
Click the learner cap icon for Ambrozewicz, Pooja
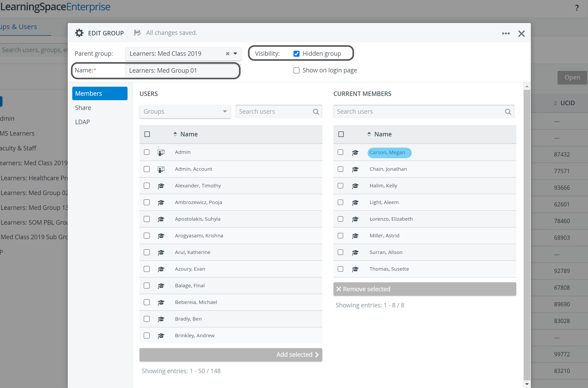(x=161, y=203)
